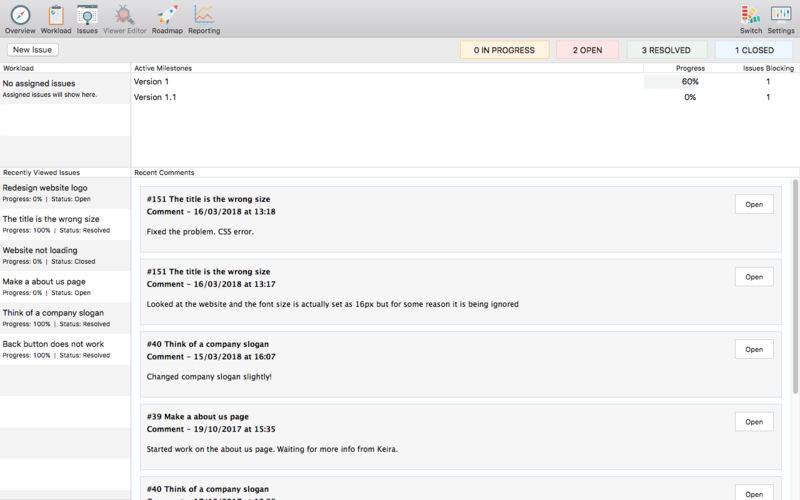Open recently viewed issue The title is the wrong size
The width and height of the screenshot is (800, 500).
coord(65,224)
